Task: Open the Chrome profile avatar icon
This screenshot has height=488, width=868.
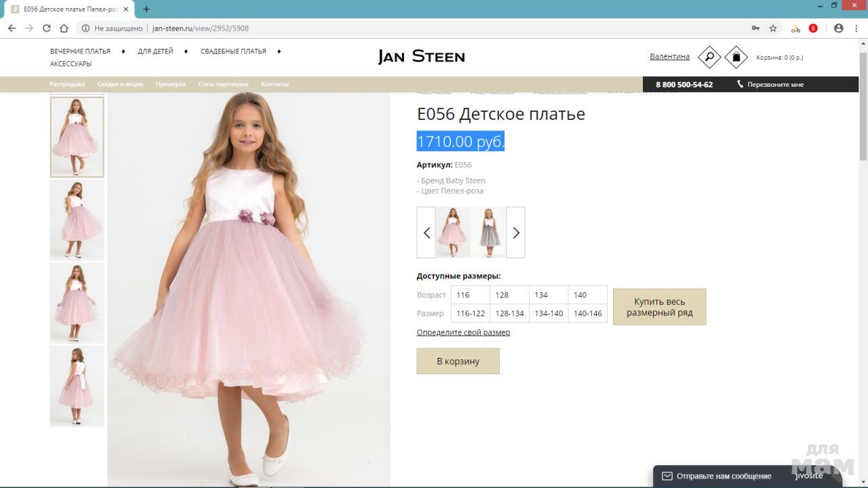Action: [x=839, y=28]
